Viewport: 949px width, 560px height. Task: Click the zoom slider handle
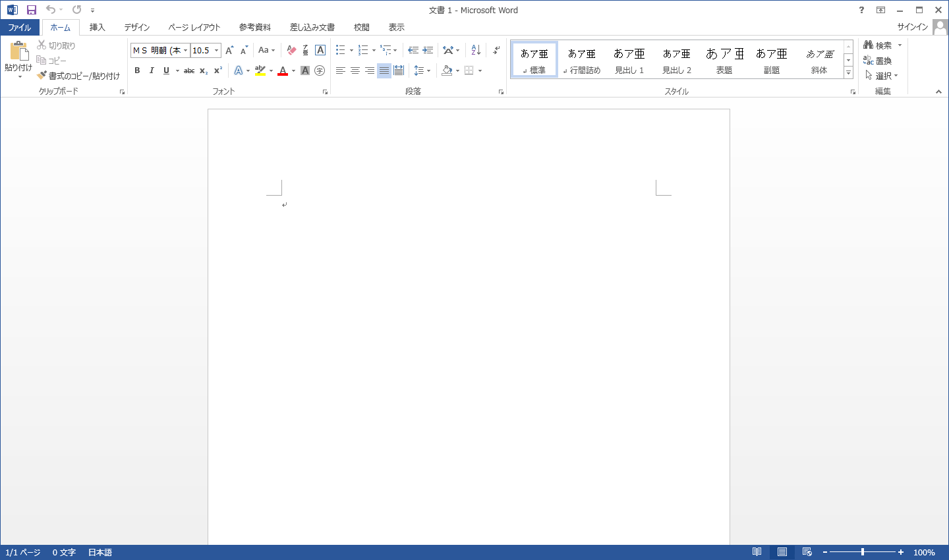click(x=863, y=552)
